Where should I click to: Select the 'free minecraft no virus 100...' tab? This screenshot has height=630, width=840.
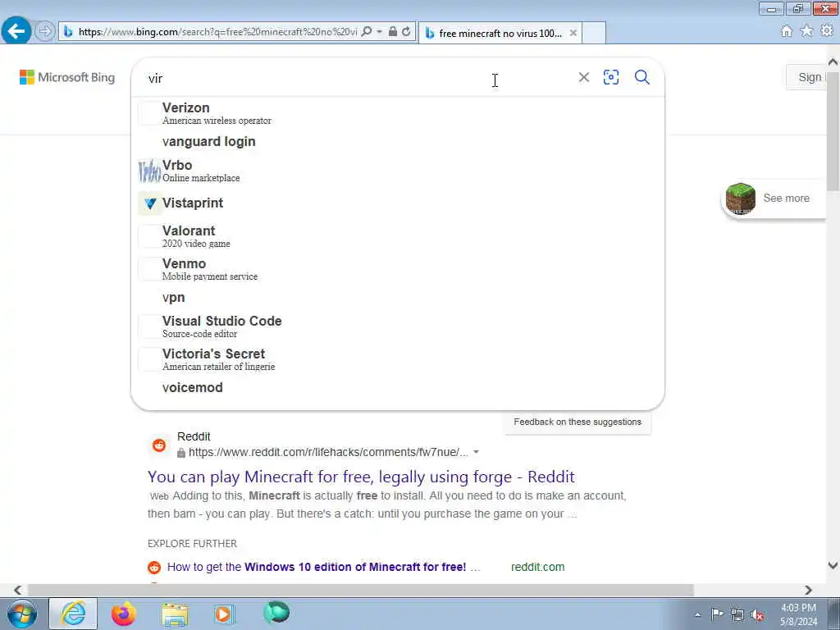coord(500,33)
